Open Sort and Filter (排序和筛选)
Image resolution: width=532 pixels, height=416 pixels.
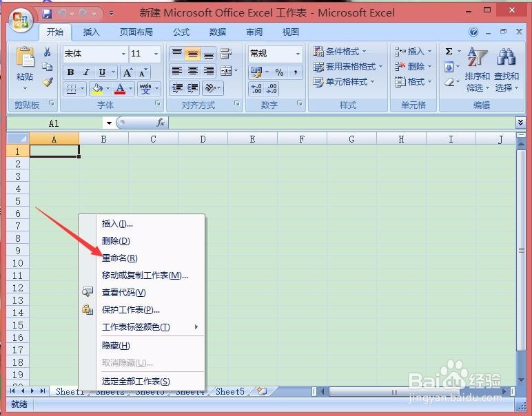click(477, 70)
